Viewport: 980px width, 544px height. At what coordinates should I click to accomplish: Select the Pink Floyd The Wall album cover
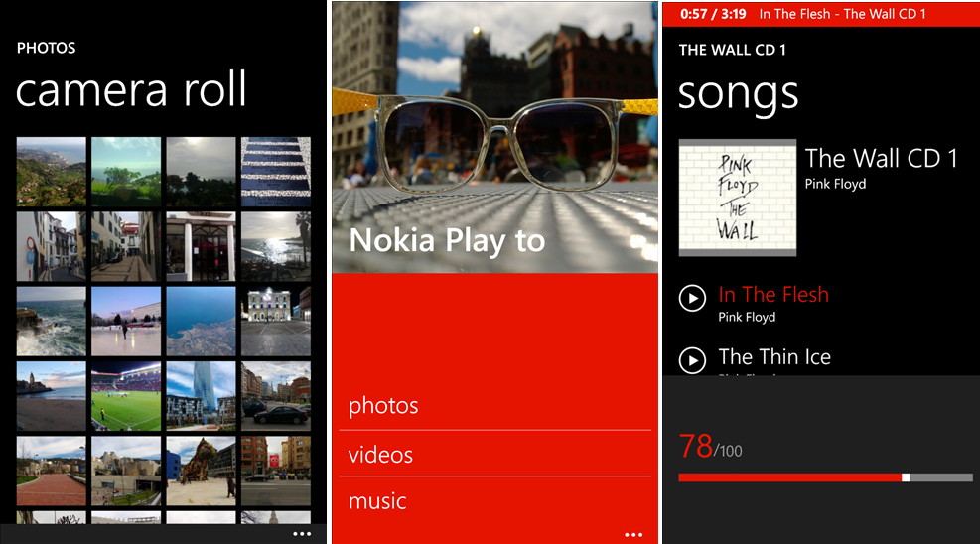tap(738, 198)
